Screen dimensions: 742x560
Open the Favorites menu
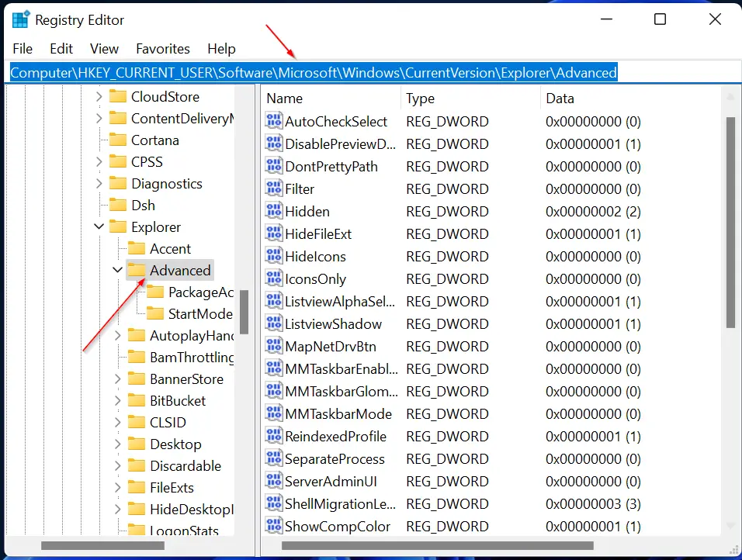click(163, 49)
